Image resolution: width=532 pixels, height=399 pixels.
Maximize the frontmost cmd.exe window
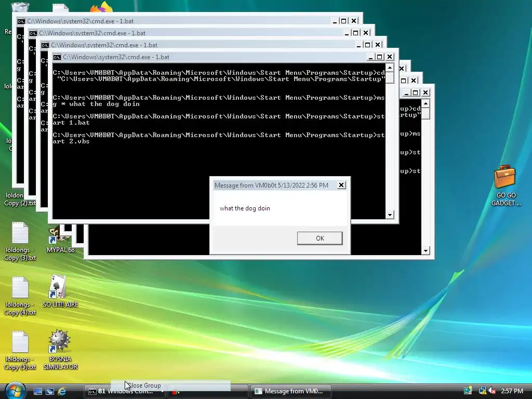click(x=380, y=57)
